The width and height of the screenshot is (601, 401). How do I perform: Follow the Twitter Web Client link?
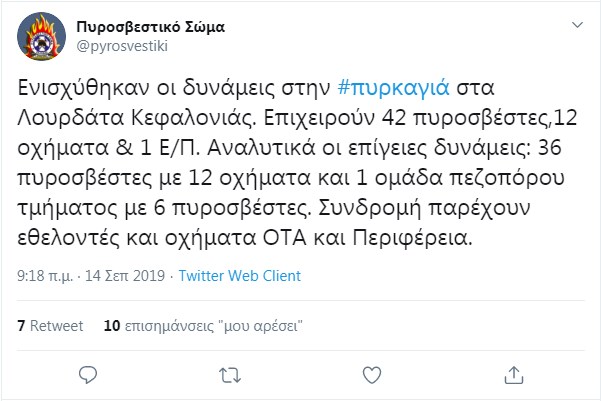pyautogui.click(x=240, y=276)
